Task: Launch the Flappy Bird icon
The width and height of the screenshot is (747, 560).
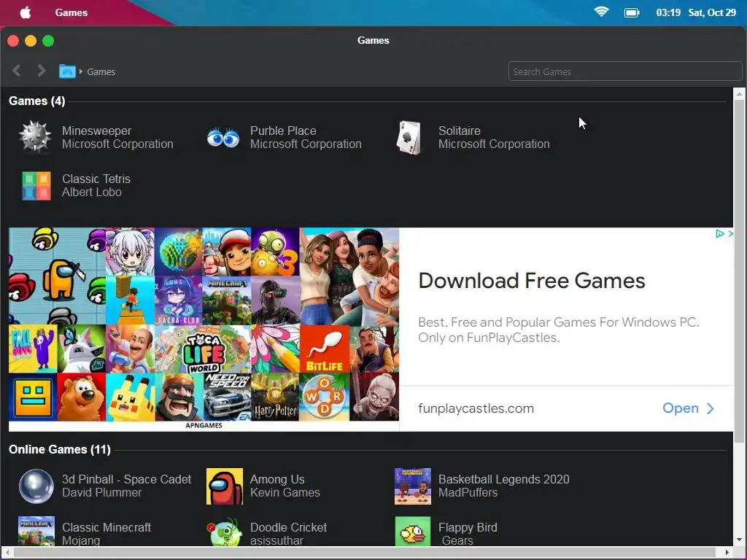Action: [413, 531]
